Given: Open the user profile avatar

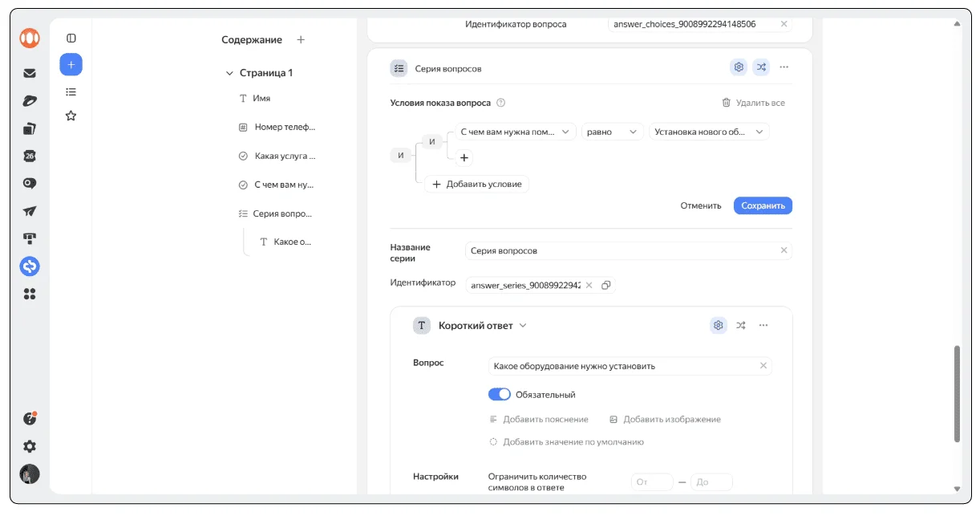Looking at the screenshot, I should point(30,473).
